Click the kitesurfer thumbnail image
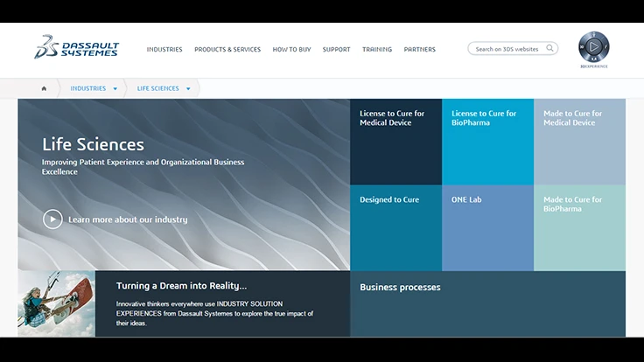Image resolution: width=644 pixels, height=362 pixels. 56,303
